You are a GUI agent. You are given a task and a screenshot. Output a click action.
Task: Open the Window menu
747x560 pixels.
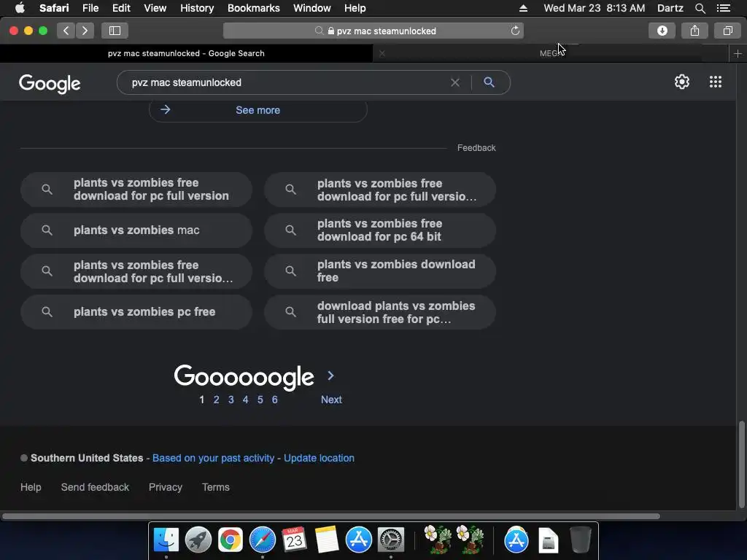[311, 8]
